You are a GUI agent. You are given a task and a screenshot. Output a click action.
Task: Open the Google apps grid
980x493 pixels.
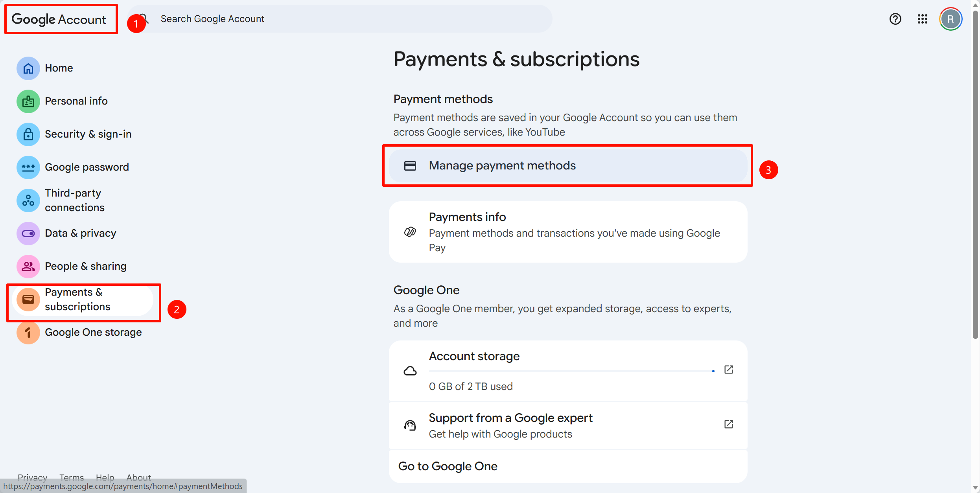(922, 19)
